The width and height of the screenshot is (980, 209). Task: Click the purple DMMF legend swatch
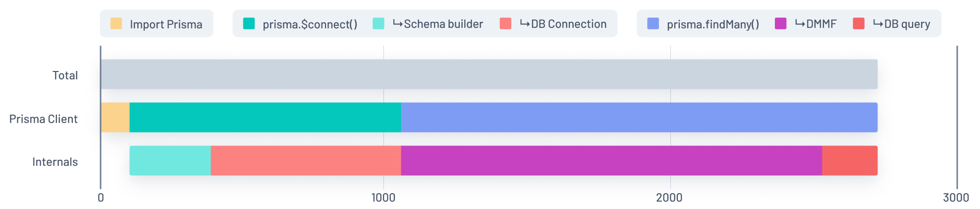coord(780,24)
